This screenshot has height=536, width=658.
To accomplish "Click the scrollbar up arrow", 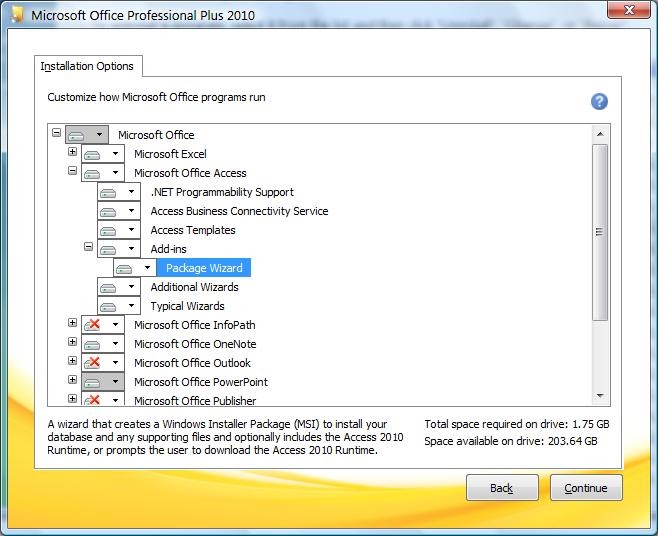I will (x=600, y=134).
